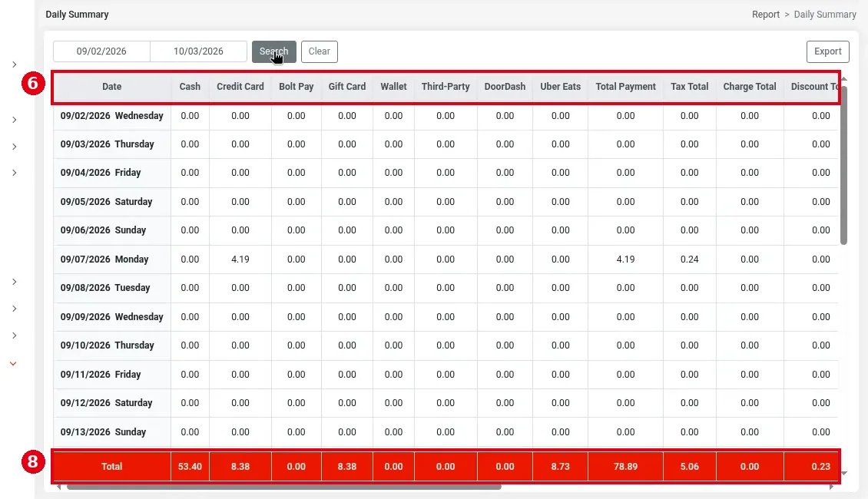
Task: Click the 8.73 Uber Eats total
Action: tap(560, 466)
